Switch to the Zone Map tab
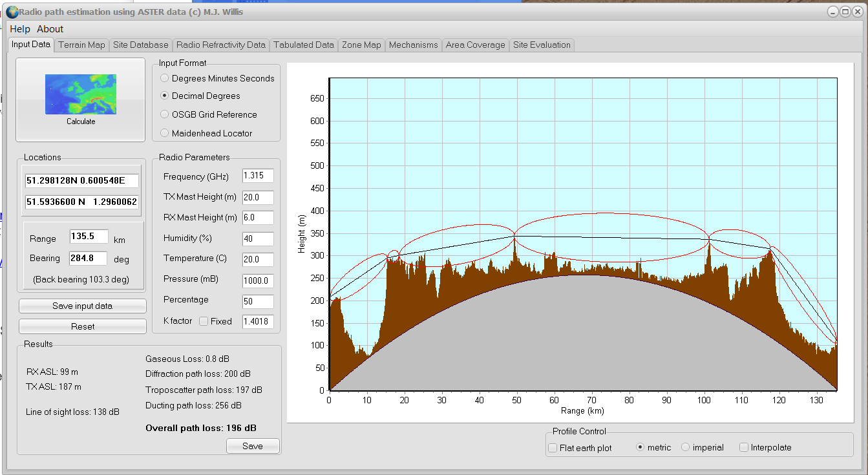The height and width of the screenshot is (475, 868). (361, 45)
